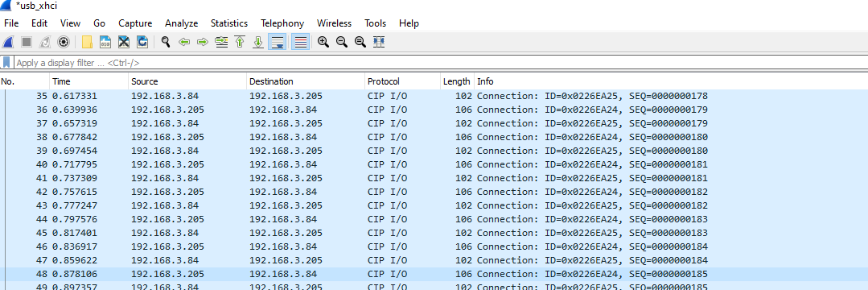Viewport: 868px width, 290px height.
Task: Close this capture file icon
Action: coord(124,42)
